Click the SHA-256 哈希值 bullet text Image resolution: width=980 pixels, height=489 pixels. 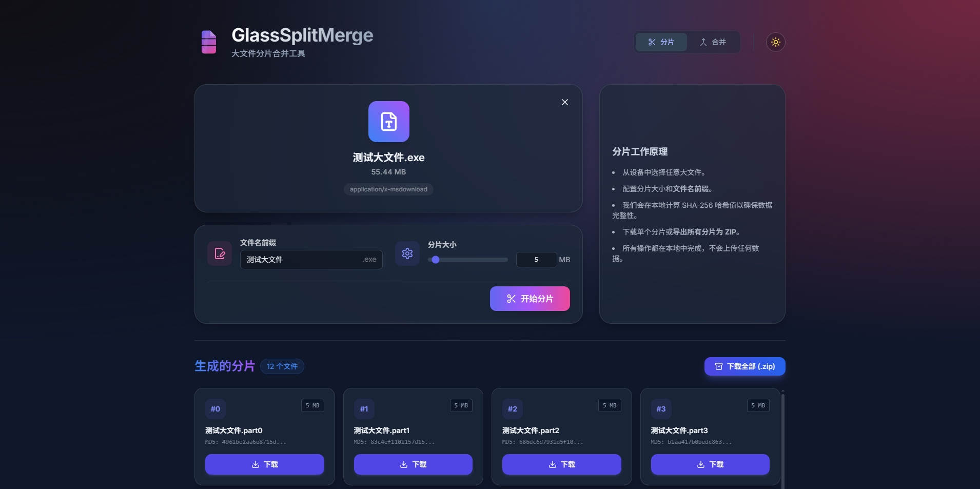click(x=692, y=210)
